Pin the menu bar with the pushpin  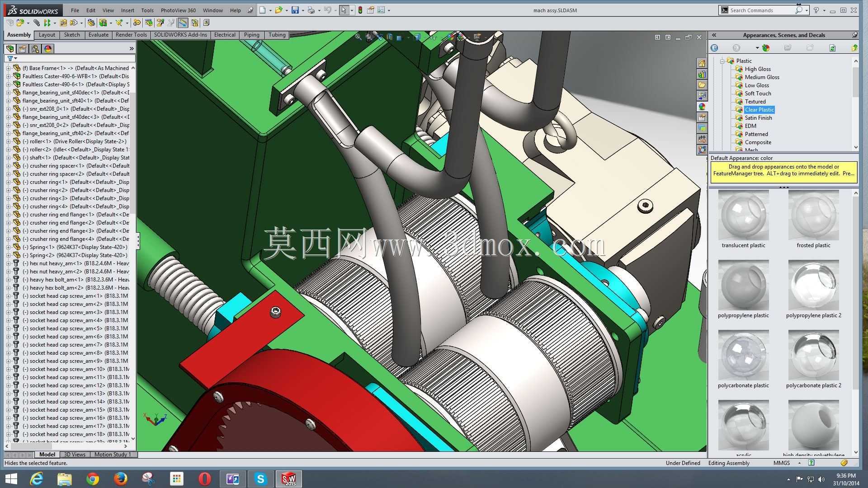[x=250, y=10]
